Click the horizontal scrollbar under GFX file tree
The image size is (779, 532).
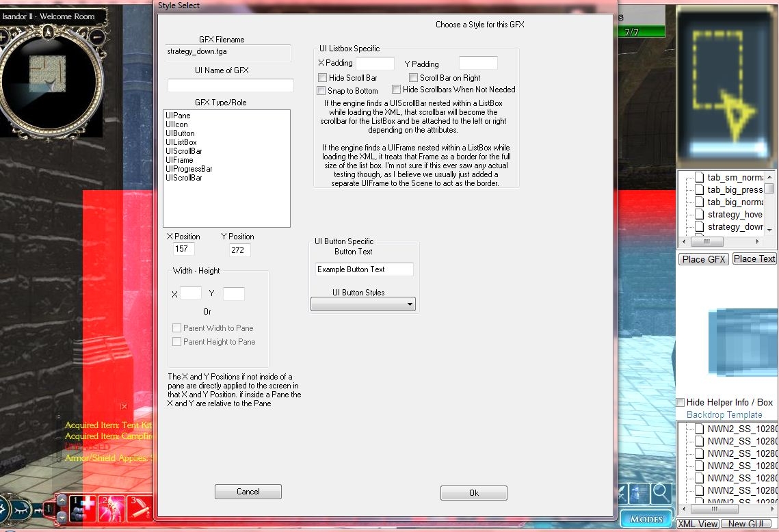click(x=725, y=241)
